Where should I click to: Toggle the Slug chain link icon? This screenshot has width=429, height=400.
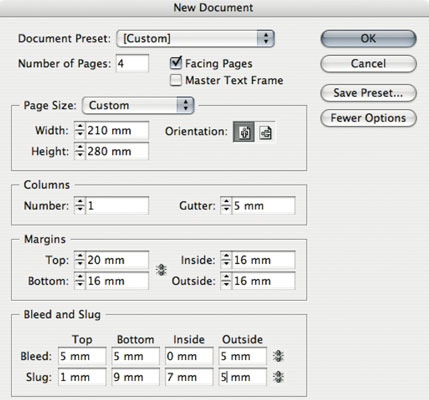pyautogui.click(x=278, y=377)
